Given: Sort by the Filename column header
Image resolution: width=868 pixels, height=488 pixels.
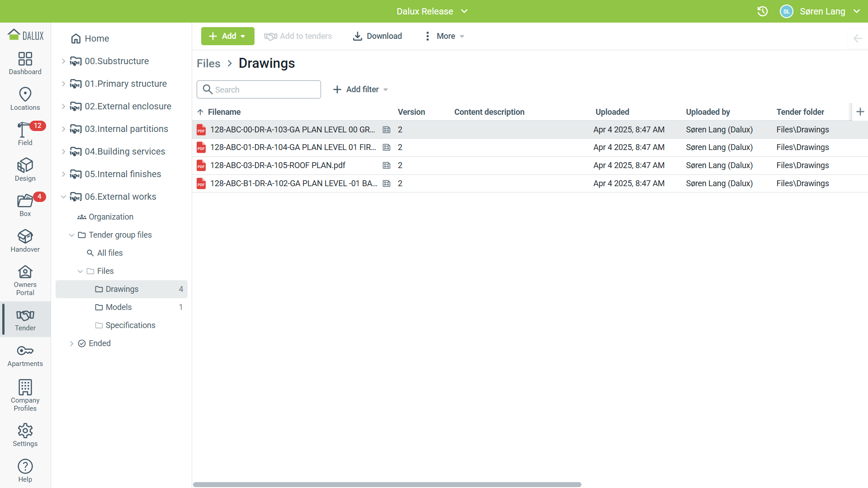Looking at the screenshot, I should click(x=224, y=112).
